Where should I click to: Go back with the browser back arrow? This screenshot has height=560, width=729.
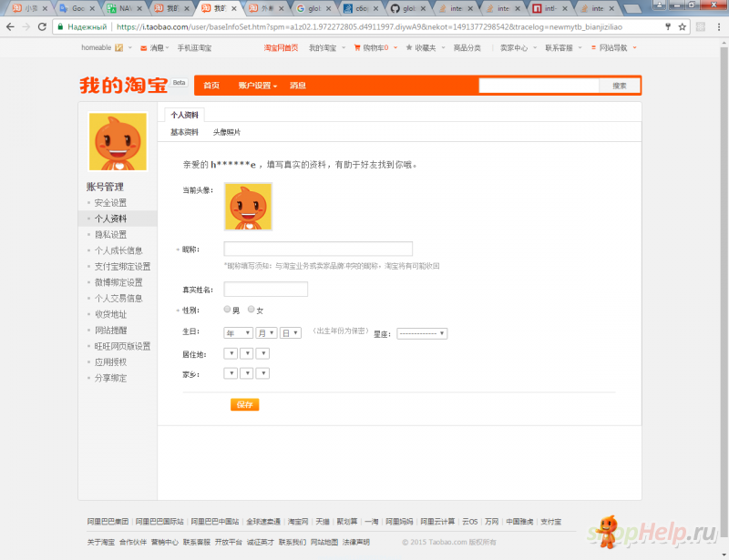coord(10,27)
